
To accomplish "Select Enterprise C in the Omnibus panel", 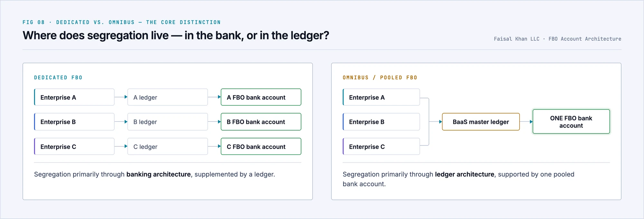I will click(x=381, y=146).
